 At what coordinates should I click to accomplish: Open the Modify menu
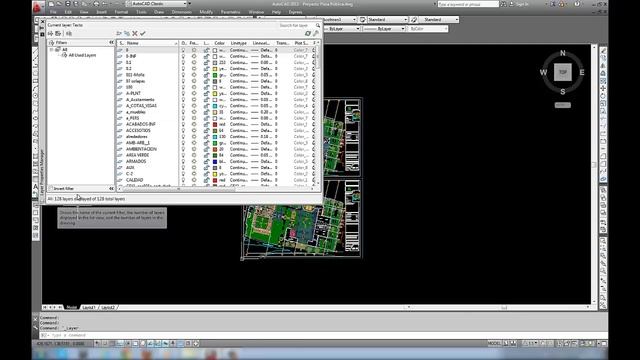[206, 12]
